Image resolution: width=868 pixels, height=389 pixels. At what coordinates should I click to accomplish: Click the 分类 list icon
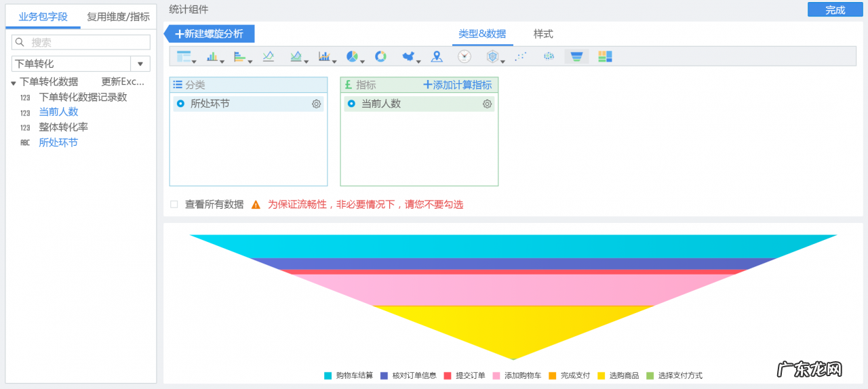(178, 85)
